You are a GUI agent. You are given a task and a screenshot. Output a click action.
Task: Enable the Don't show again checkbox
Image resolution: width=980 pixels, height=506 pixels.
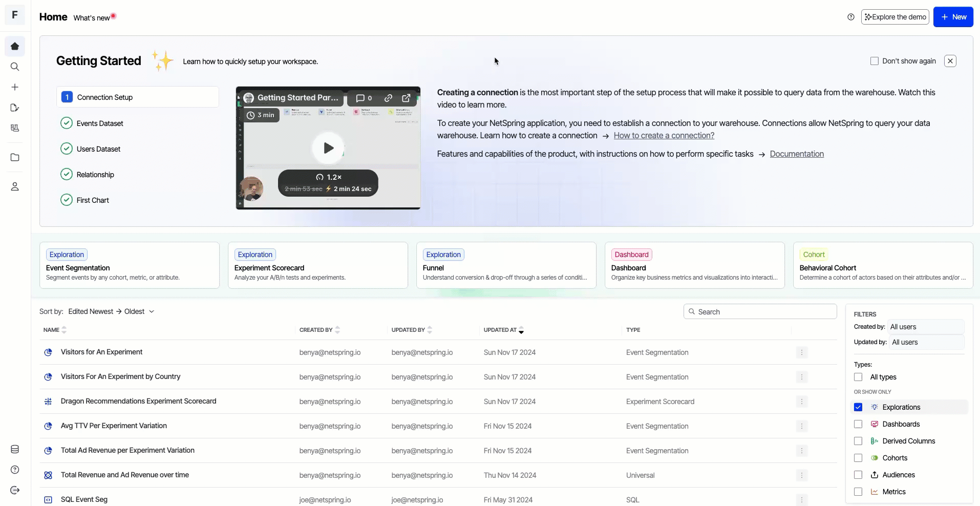875,61
